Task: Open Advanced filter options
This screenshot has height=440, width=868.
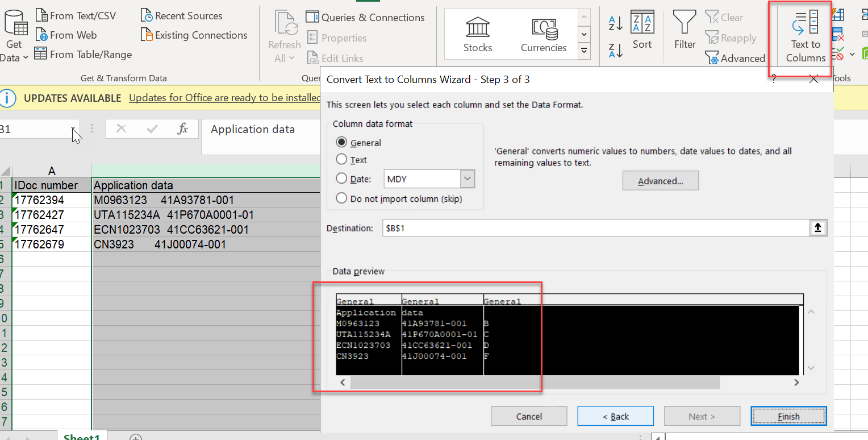Action: click(736, 58)
